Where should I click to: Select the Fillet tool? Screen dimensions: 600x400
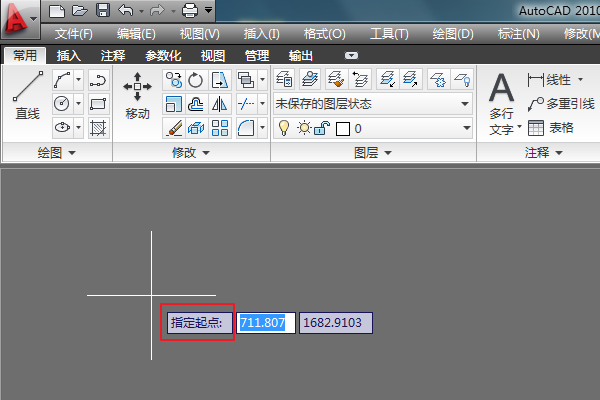246,127
